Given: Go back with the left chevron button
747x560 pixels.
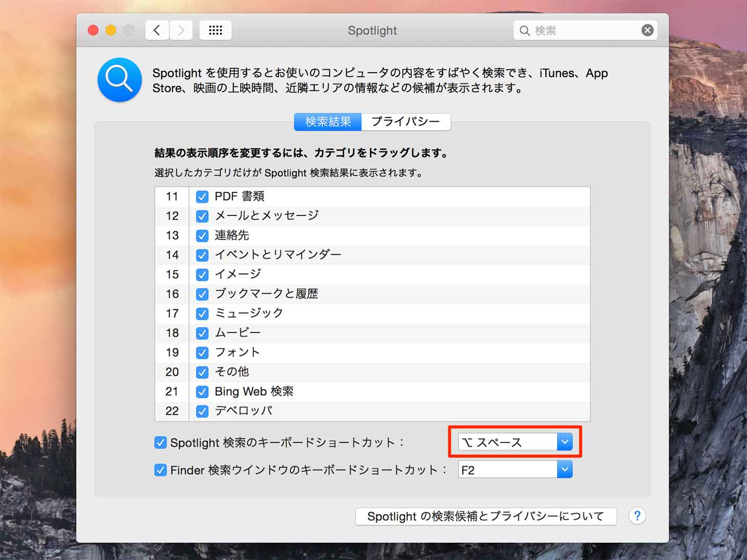Looking at the screenshot, I should [157, 30].
